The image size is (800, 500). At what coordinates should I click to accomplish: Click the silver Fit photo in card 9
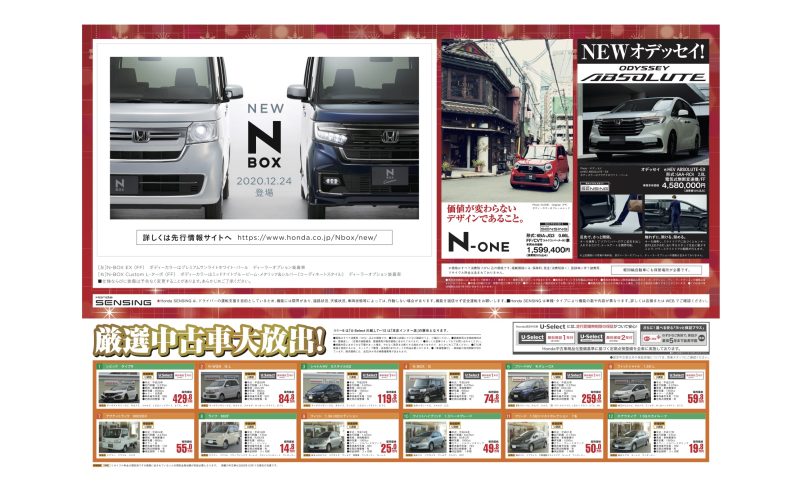pyautogui.click(x=323, y=437)
